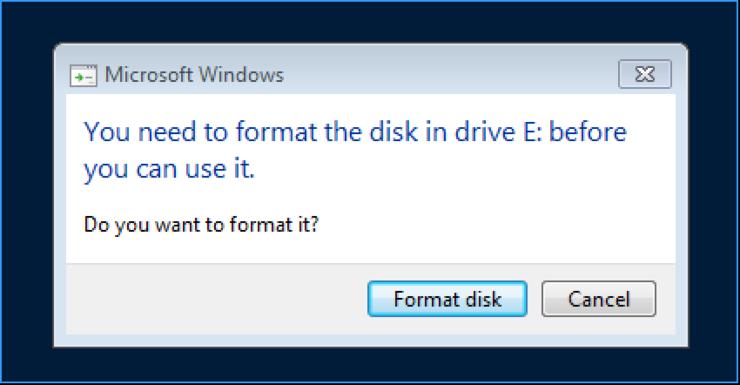Confirm formatting drive E: via Format disk

pos(447,299)
